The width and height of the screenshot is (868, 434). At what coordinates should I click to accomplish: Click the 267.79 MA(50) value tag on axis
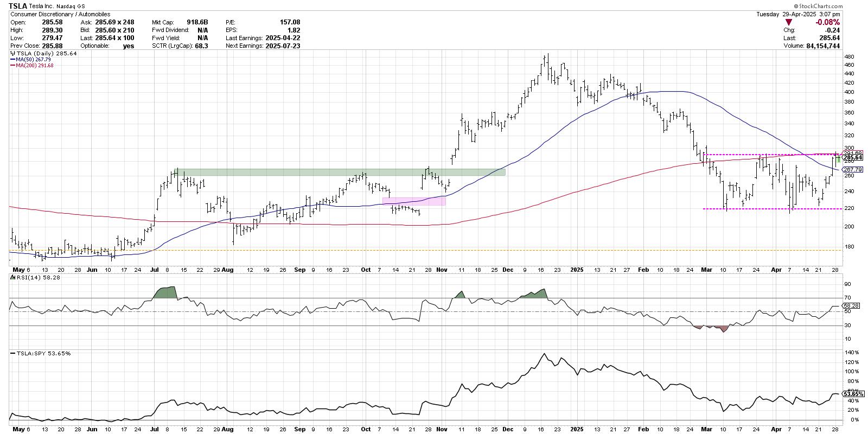(x=852, y=170)
